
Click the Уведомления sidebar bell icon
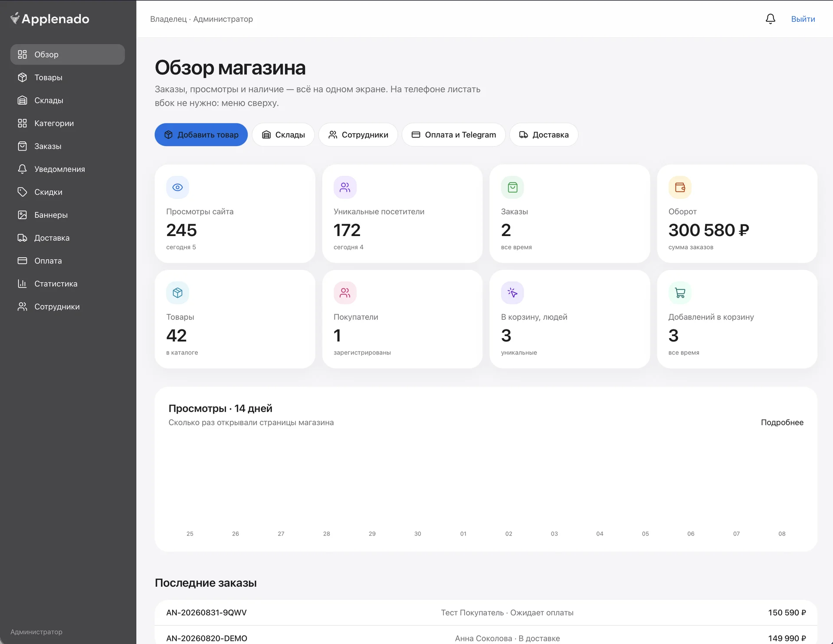pyautogui.click(x=22, y=169)
